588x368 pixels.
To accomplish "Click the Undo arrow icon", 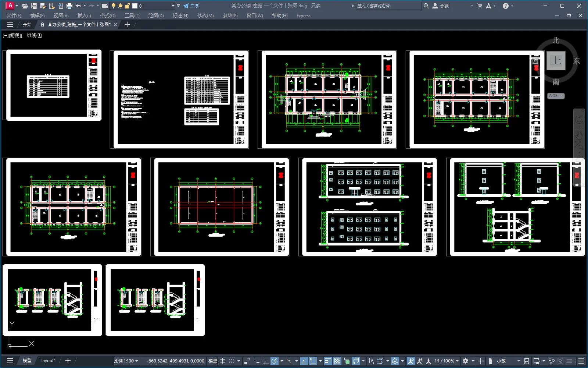I will click(78, 6).
